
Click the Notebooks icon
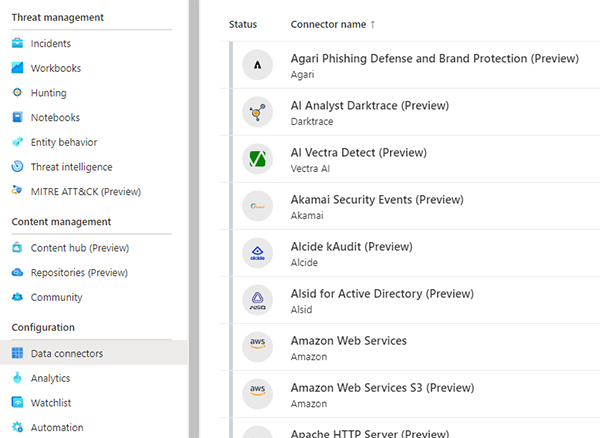[17, 117]
